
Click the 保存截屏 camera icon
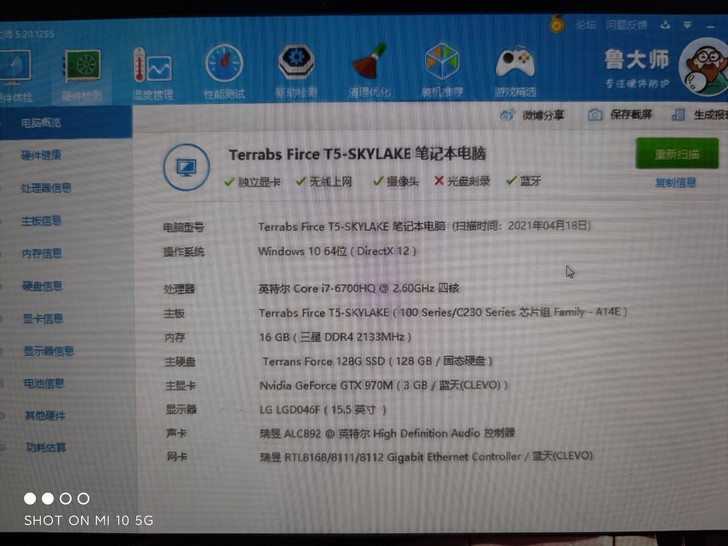595,115
